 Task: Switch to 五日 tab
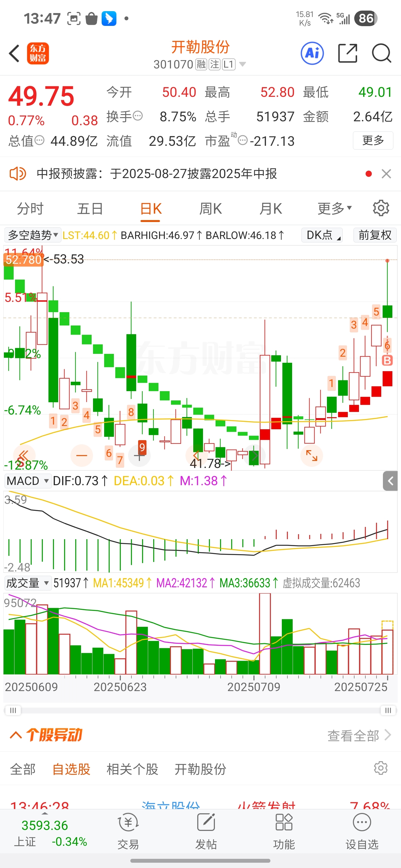(x=90, y=209)
